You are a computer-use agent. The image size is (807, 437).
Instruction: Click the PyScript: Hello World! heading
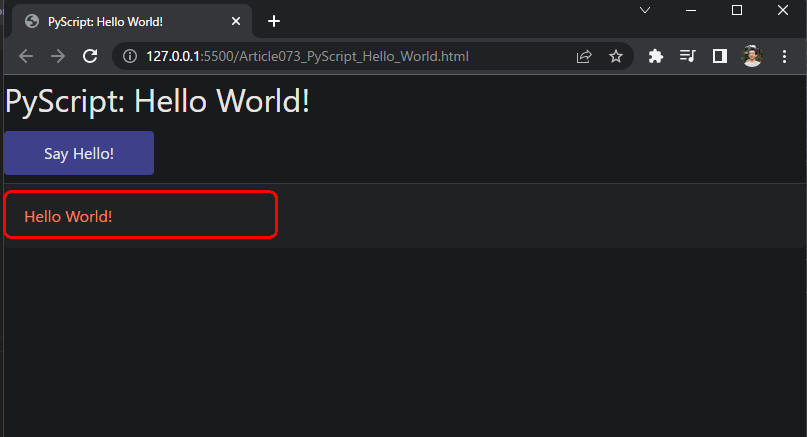[157, 101]
